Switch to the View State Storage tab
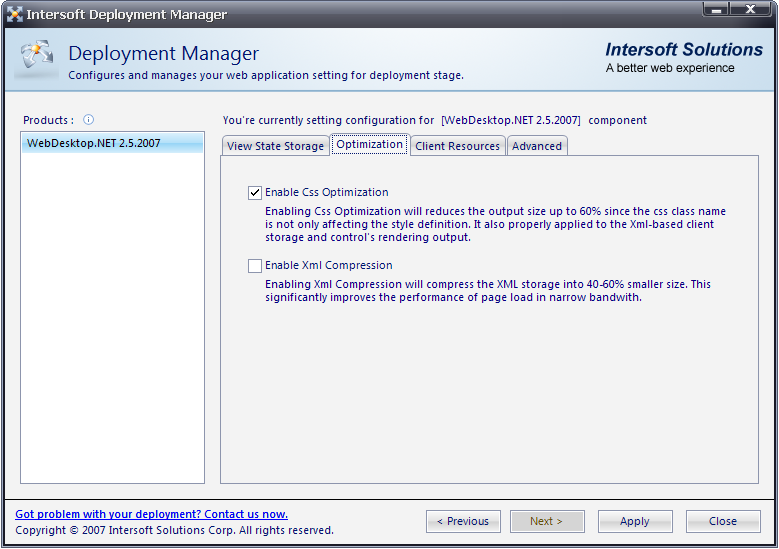The image size is (779, 549). pyautogui.click(x=275, y=146)
